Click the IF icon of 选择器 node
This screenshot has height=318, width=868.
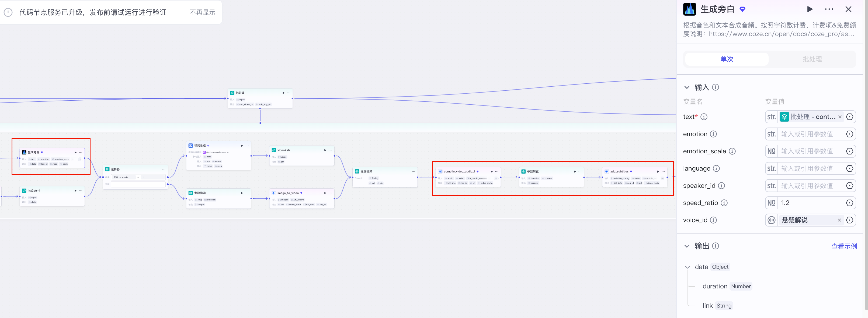coord(107,169)
